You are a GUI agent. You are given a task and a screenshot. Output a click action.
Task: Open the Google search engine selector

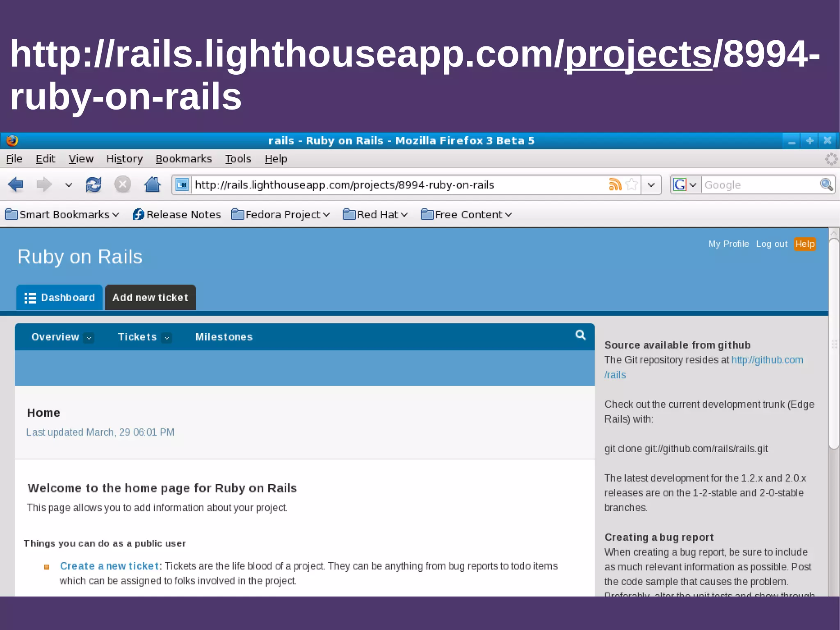(685, 185)
